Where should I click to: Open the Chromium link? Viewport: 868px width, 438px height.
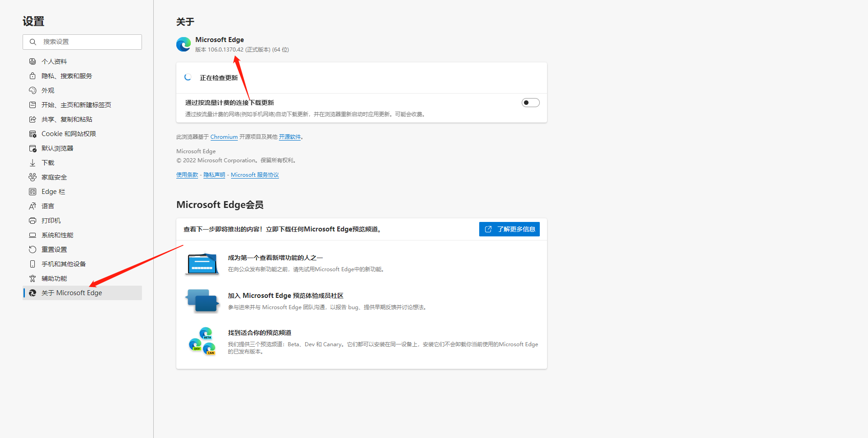(x=224, y=137)
